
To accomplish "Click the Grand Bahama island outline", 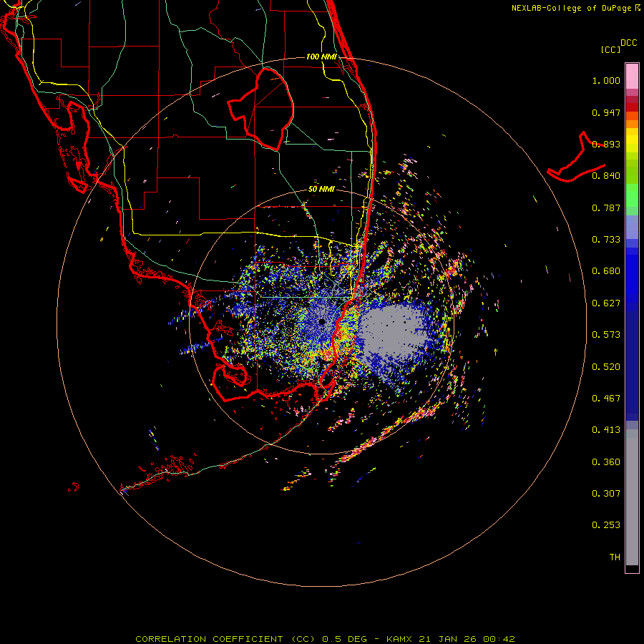I will coord(577,158).
